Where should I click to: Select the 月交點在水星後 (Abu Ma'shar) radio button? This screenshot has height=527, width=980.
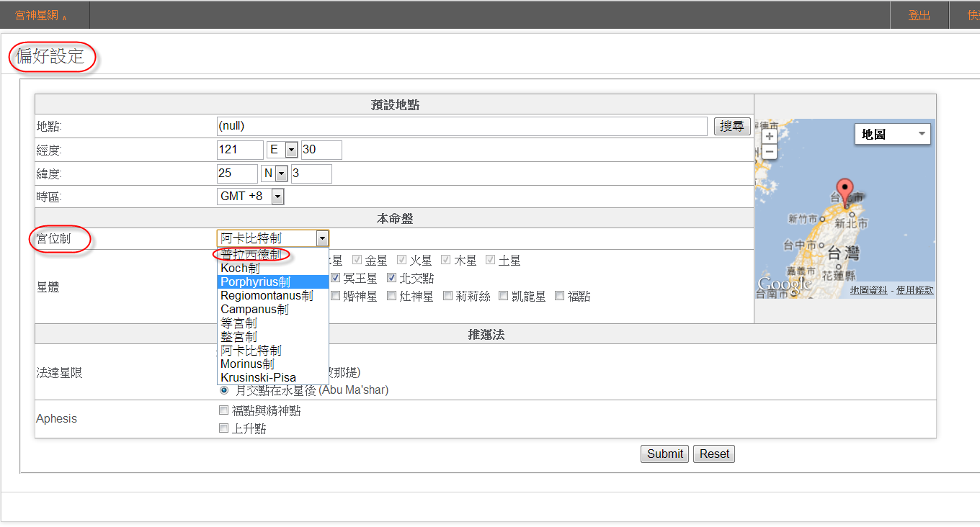(224, 390)
